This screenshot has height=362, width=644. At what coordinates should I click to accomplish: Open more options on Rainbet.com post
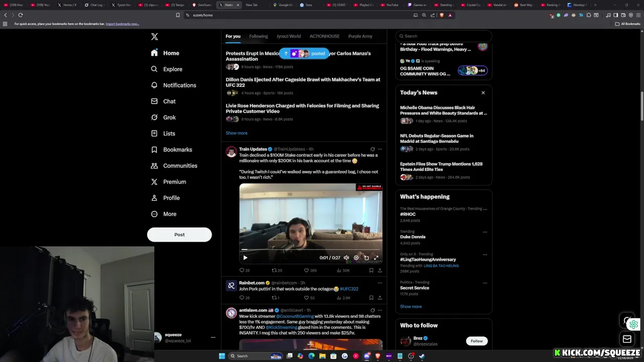coord(380,283)
